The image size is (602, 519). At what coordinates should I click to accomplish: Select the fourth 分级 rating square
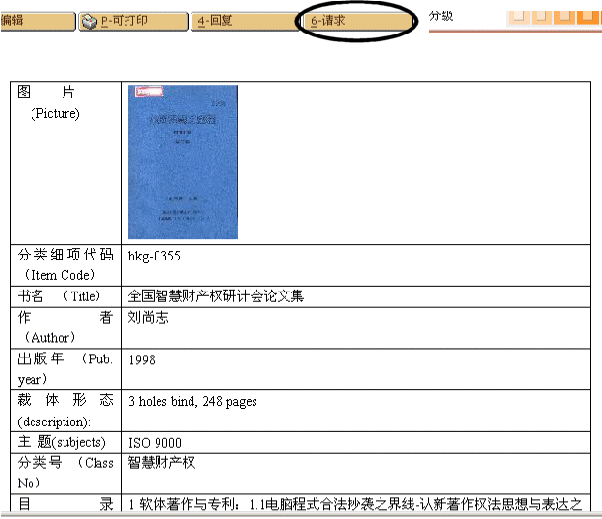coord(588,16)
